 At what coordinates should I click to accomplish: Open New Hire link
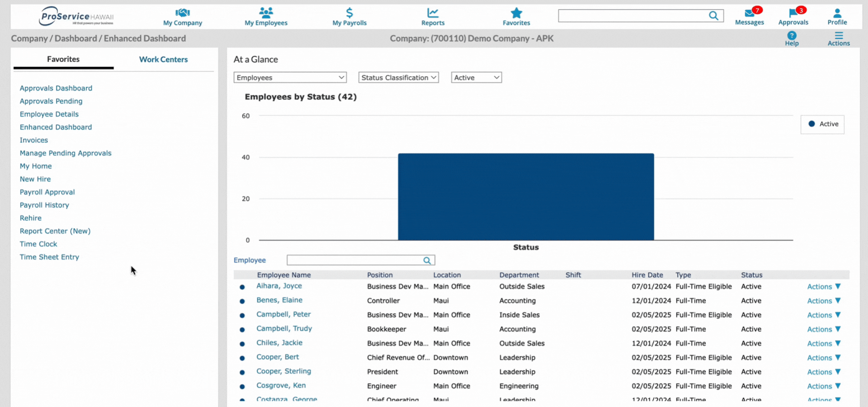coord(35,179)
